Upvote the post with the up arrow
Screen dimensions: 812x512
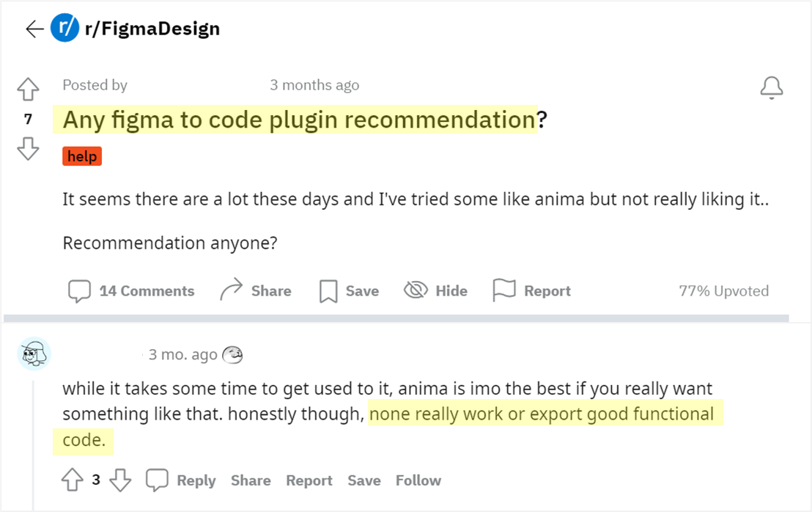click(x=27, y=89)
